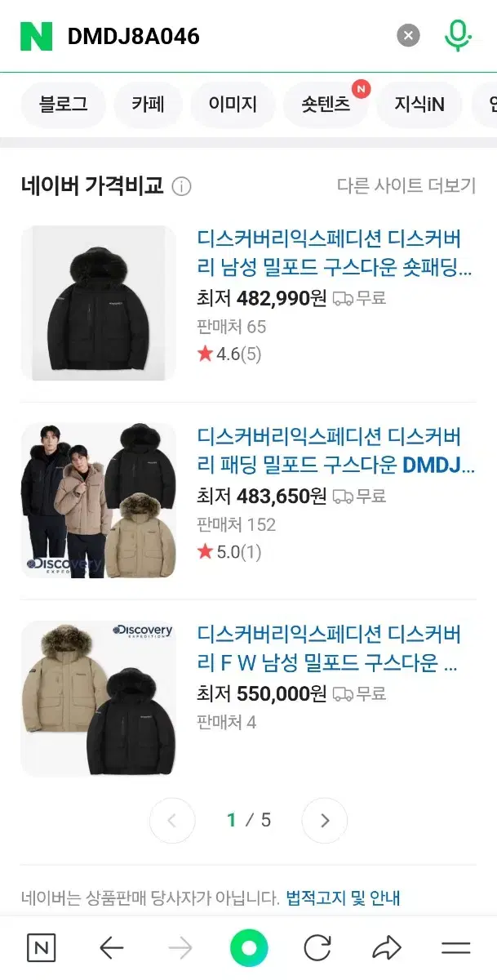Screen dimensions: 497x980
Task: Clear the search text with the X icon
Action: point(408,35)
